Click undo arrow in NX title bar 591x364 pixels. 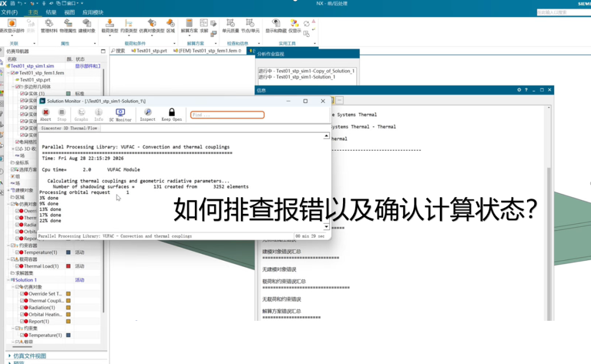tap(20, 3)
